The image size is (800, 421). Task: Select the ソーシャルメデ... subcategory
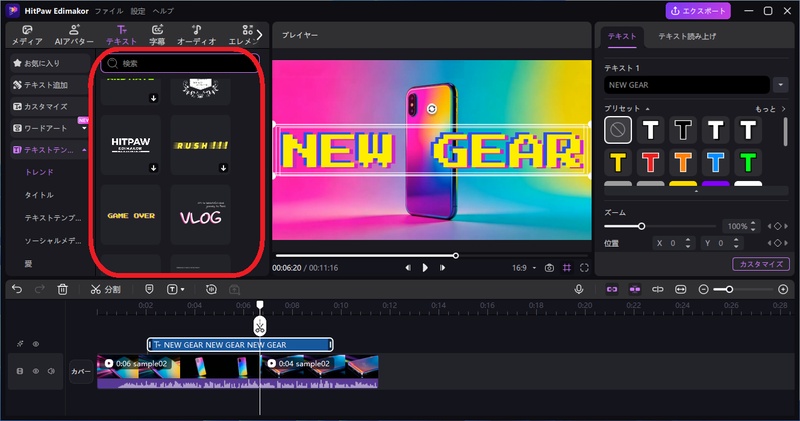[53, 240]
